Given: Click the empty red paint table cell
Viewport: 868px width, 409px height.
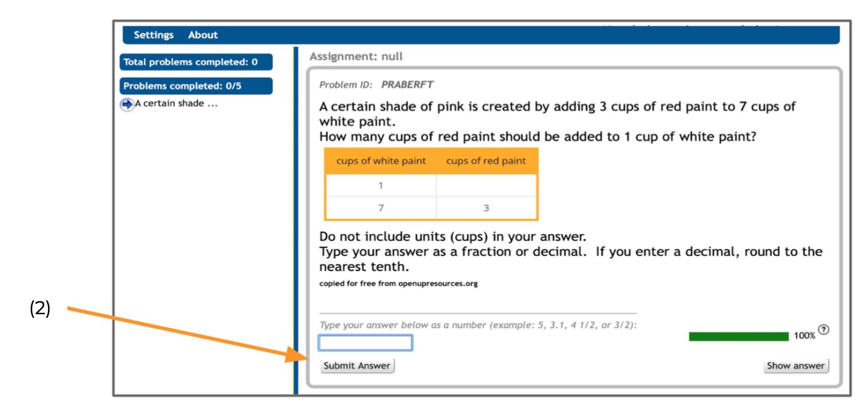Looking at the screenshot, I should [x=486, y=185].
